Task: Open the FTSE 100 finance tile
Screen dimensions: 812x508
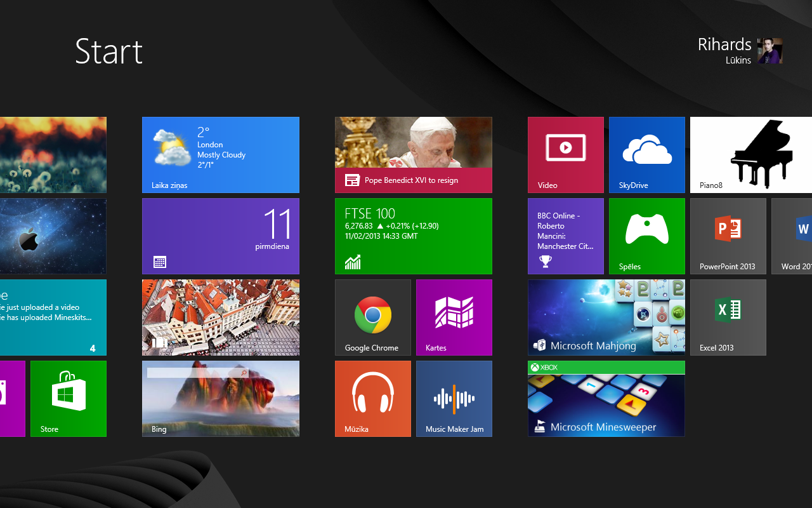Action: pos(414,236)
